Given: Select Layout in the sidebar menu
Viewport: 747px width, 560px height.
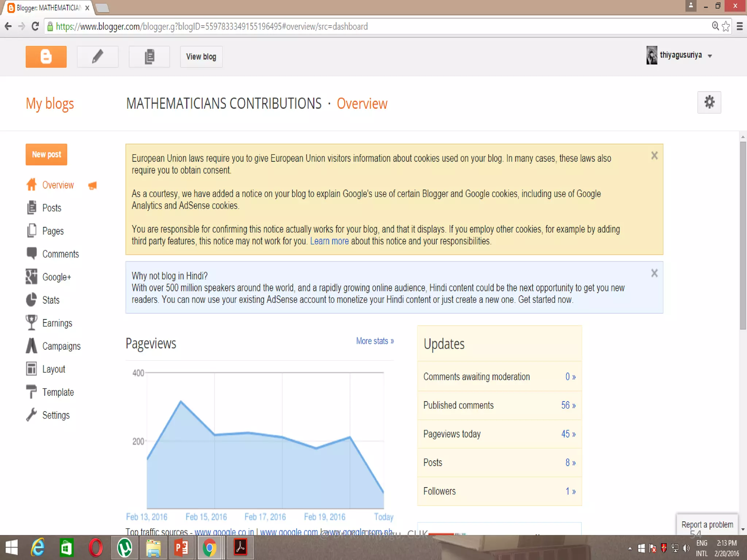Looking at the screenshot, I should tap(53, 369).
